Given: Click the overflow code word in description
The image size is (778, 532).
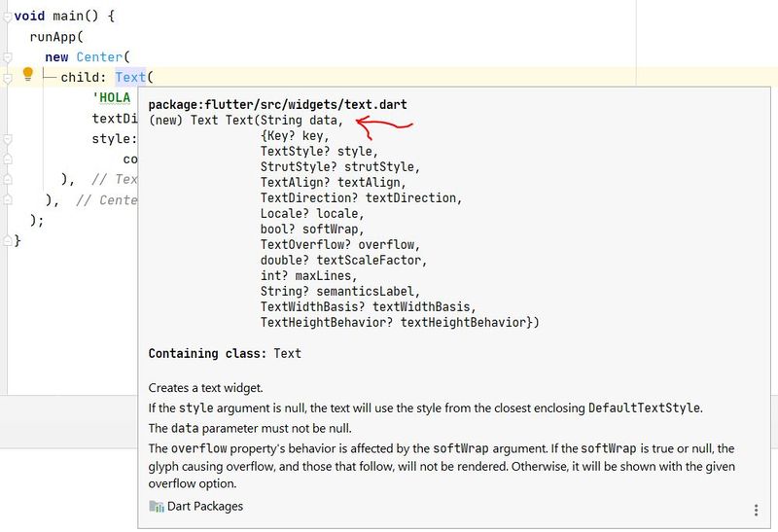Looking at the screenshot, I should [199, 448].
